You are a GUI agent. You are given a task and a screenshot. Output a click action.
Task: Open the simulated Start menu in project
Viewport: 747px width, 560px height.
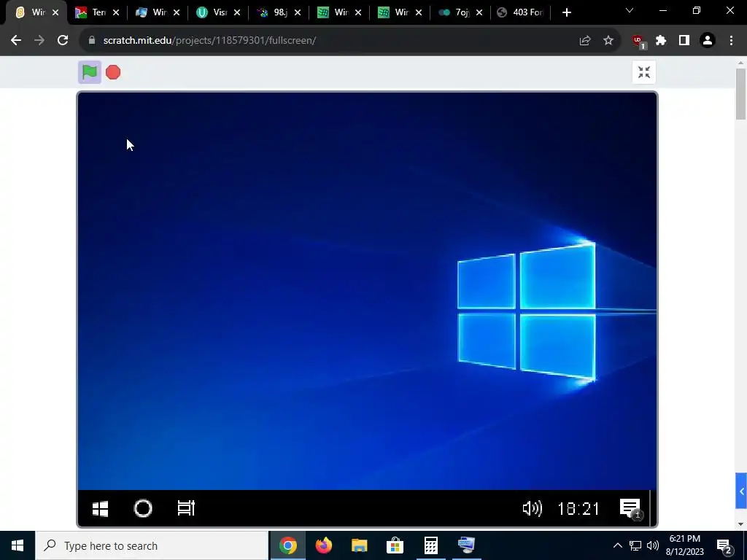100,508
